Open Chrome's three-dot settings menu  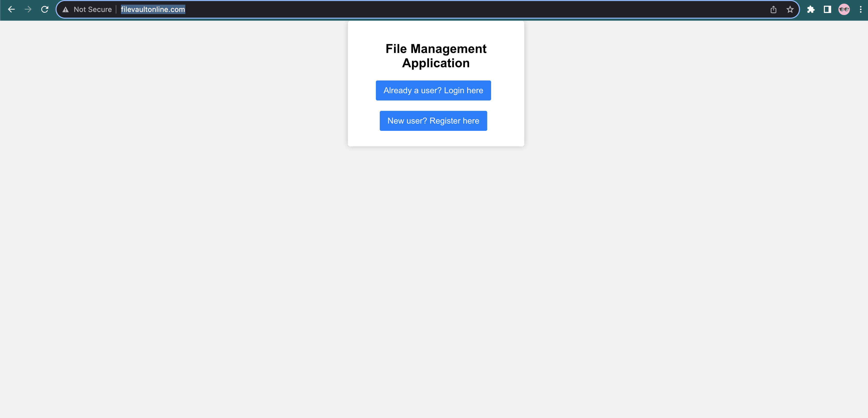tap(860, 9)
